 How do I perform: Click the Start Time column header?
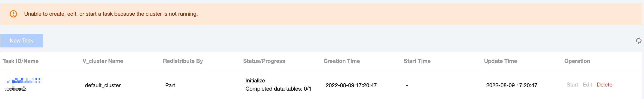point(417,61)
